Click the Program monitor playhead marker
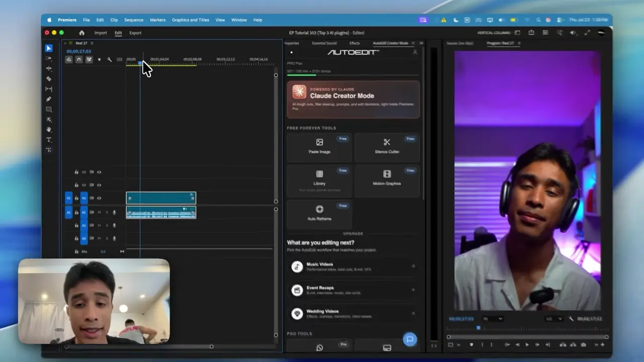 (x=478, y=328)
